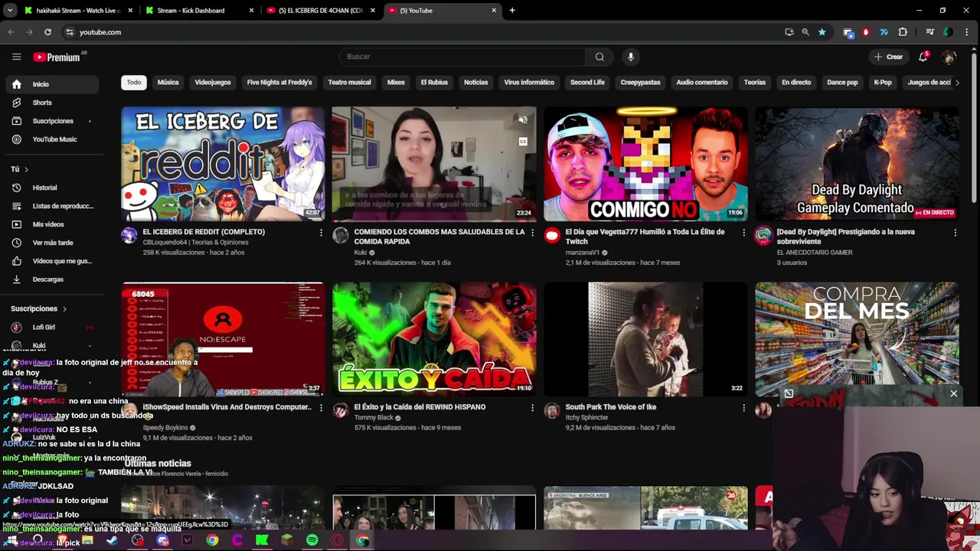Open manzanaV1 channel avatar

(552, 236)
